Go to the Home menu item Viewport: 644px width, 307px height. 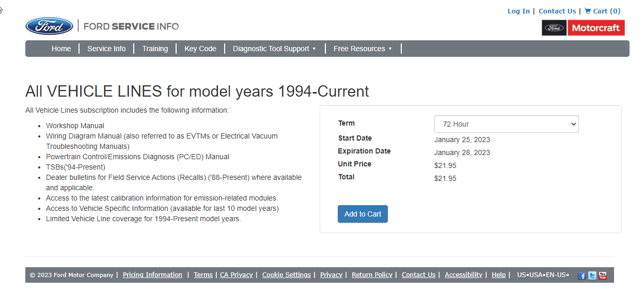coord(61,49)
